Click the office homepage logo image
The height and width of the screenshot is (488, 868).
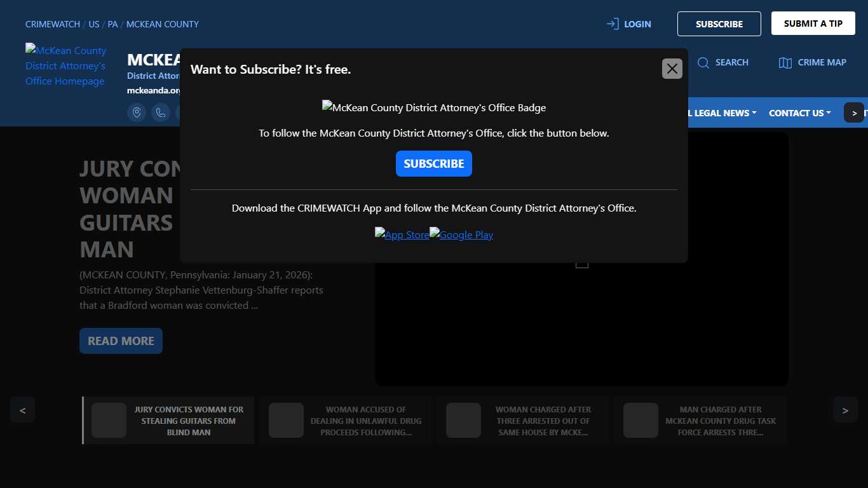[66, 65]
